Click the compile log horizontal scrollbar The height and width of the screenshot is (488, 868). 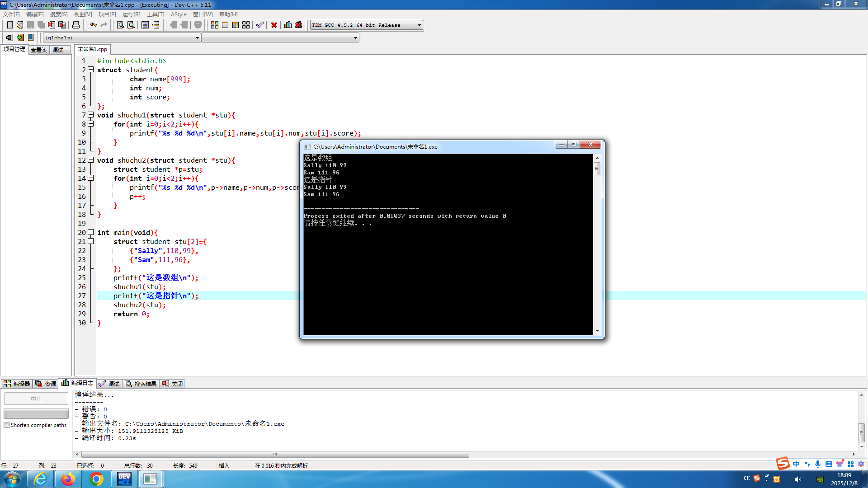pos(275,454)
